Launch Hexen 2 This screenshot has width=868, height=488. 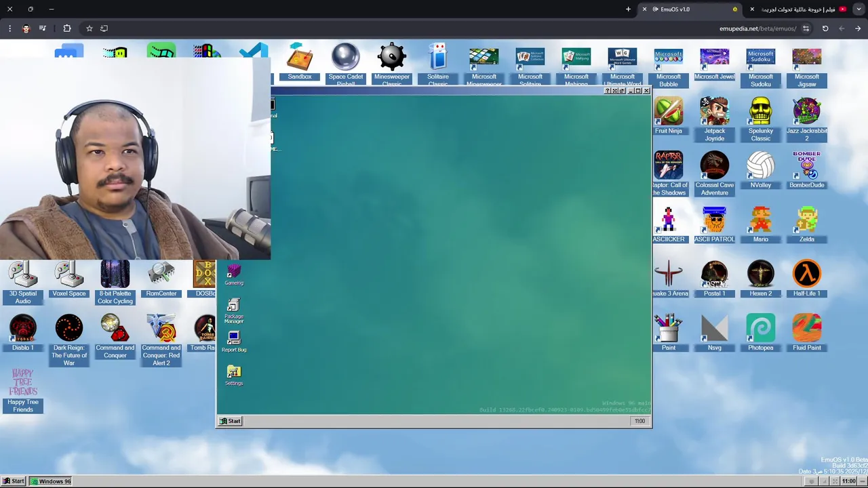click(761, 278)
